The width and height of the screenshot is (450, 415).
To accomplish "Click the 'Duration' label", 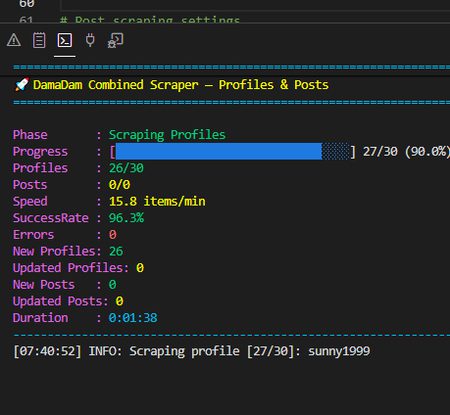I will [x=40, y=318].
